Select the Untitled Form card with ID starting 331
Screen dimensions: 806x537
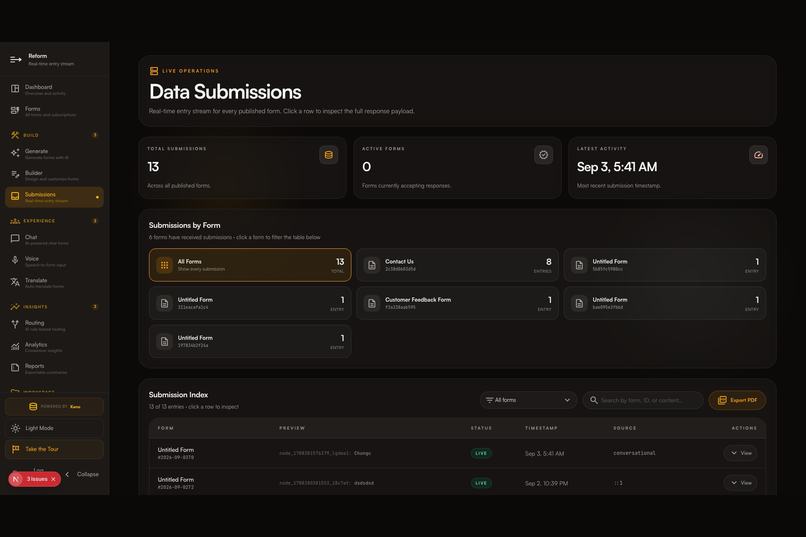(250, 303)
